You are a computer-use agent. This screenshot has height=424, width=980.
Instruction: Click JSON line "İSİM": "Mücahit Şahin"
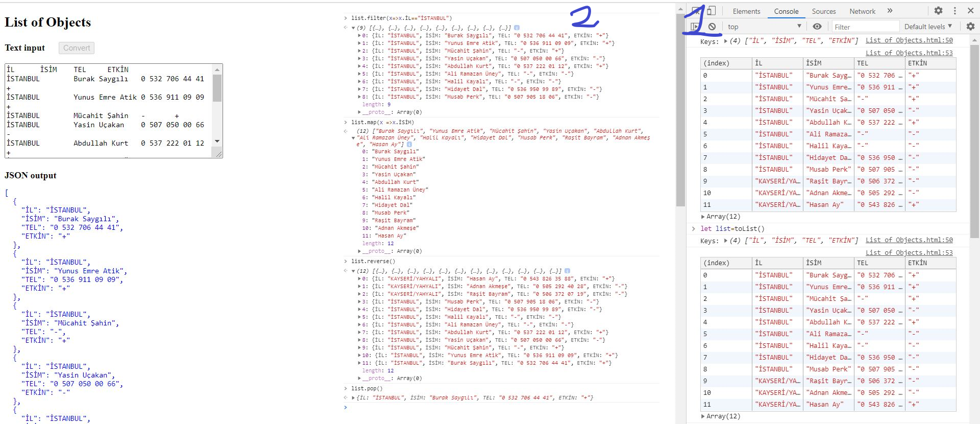(70, 323)
